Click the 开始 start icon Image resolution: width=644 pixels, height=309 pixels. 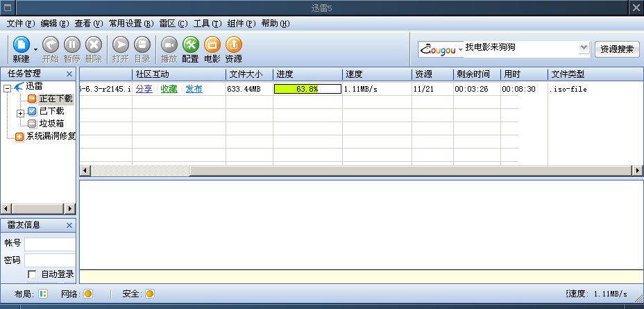51,45
